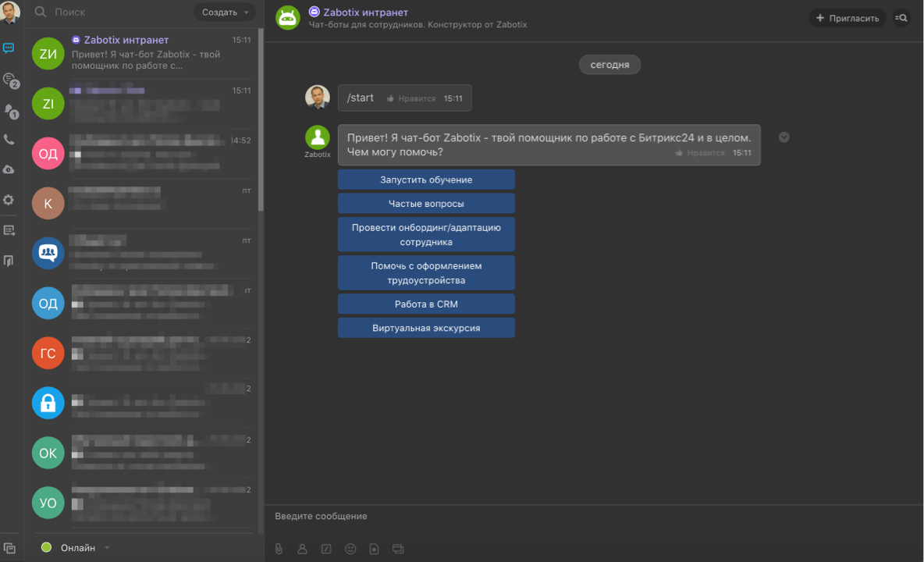Viewport: 924px width, 562px height.
Task: Like the /start message with Нравится
Action: tap(411, 99)
